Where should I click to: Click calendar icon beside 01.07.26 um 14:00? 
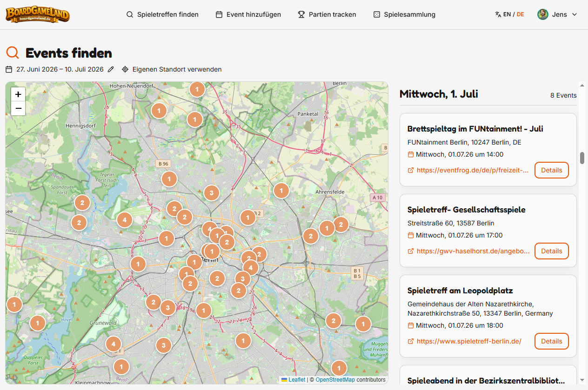(411, 154)
